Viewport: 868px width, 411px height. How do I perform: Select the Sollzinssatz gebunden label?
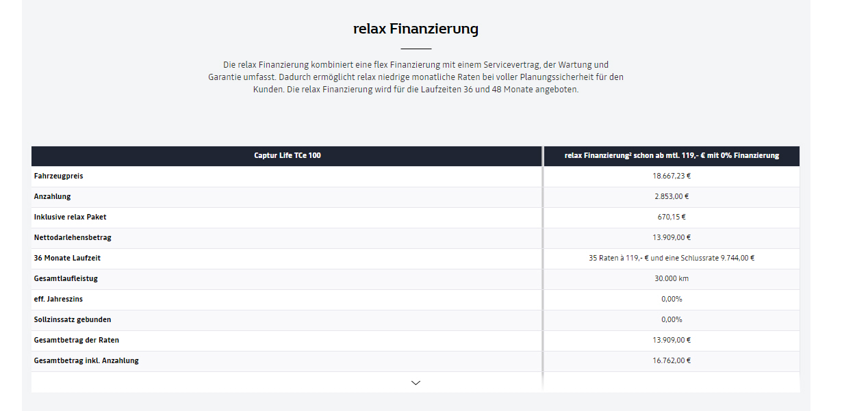[73, 319]
